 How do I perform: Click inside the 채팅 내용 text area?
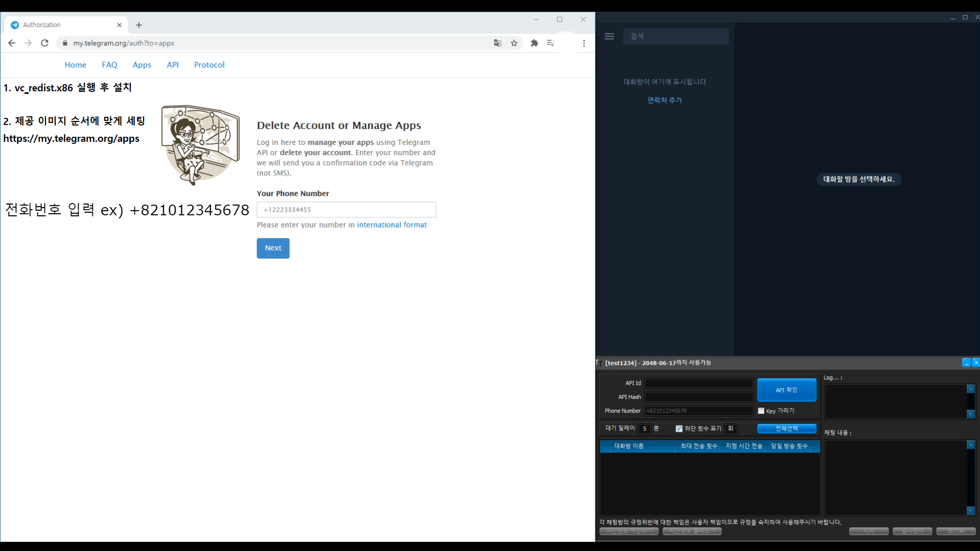(896, 478)
